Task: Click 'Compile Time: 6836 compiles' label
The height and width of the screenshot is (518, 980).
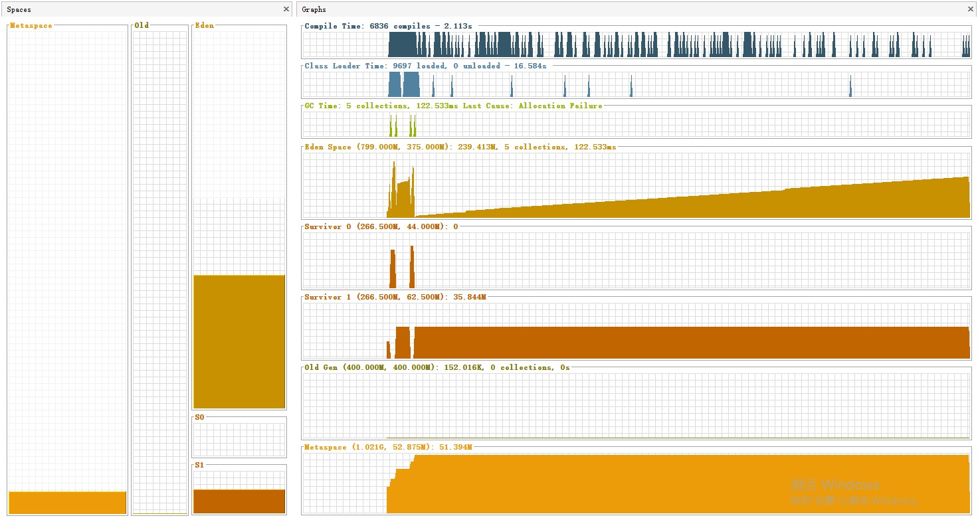Action: pyautogui.click(x=367, y=26)
